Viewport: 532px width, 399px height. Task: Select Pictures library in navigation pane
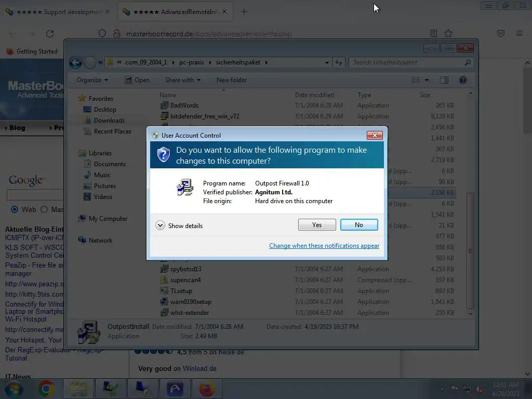(104, 185)
